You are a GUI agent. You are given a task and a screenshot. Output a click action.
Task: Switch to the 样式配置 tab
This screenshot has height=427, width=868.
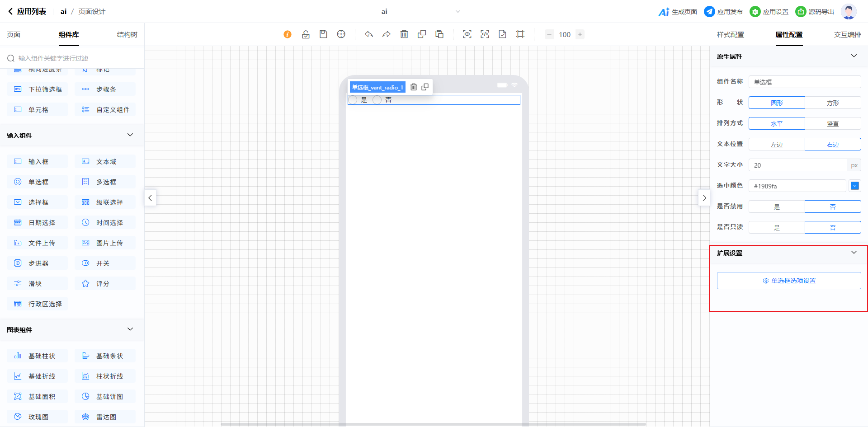point(730,35)
